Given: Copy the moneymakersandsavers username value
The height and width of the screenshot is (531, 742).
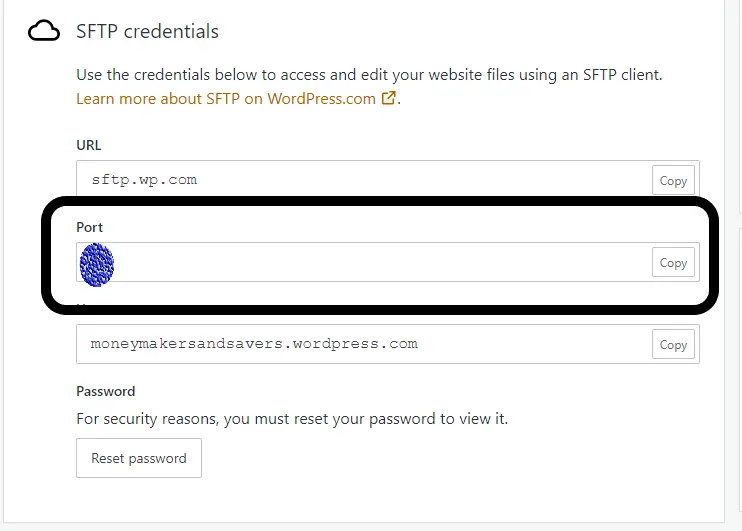Looking at the screenshot, I should [x=673, y=345].
